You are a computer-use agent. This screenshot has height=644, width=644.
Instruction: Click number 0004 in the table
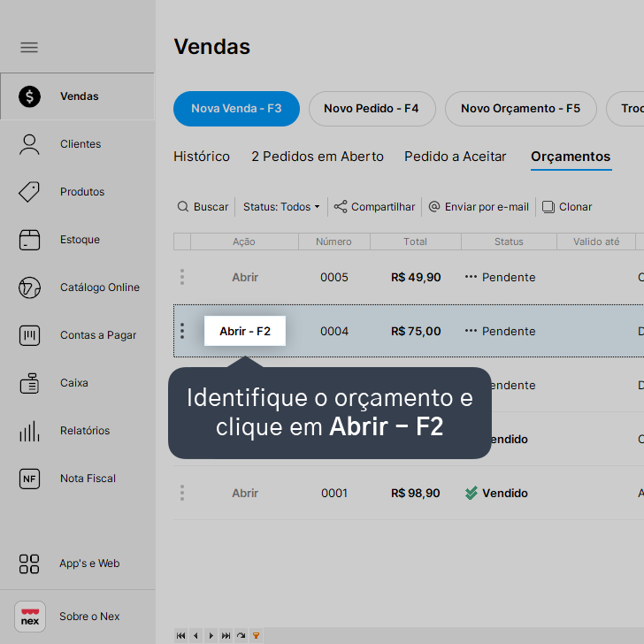click(334, 331)
